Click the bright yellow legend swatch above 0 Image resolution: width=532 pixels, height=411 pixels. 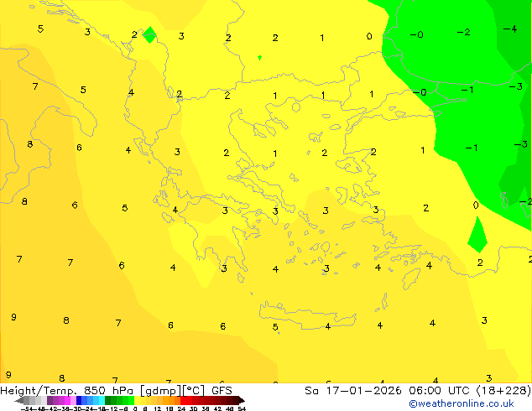click(138, 400)
